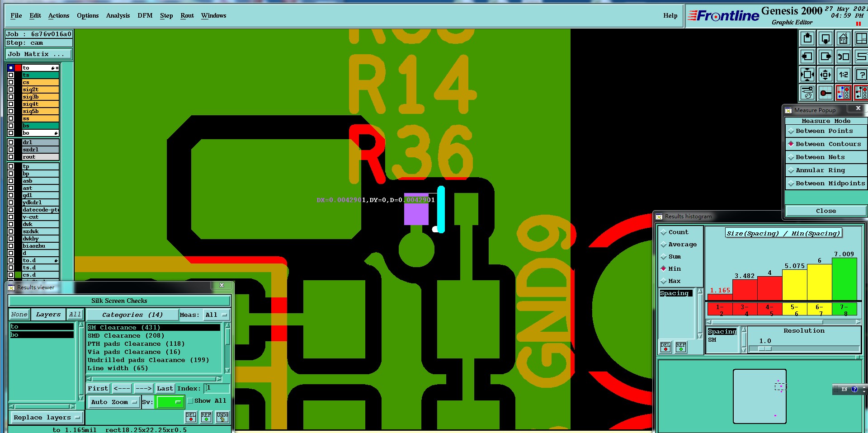
Task: Click the green 7-8 histogram range swatch
Action: point(844,309)
